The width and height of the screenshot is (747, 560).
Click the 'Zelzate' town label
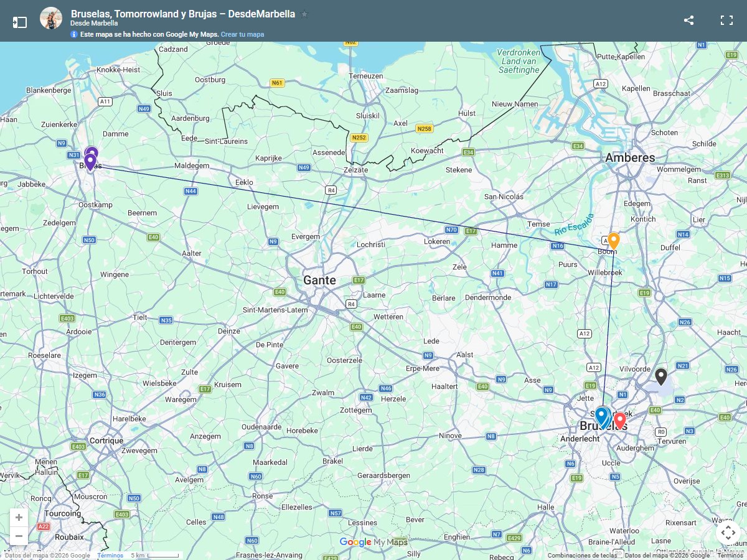click(355, 170)
